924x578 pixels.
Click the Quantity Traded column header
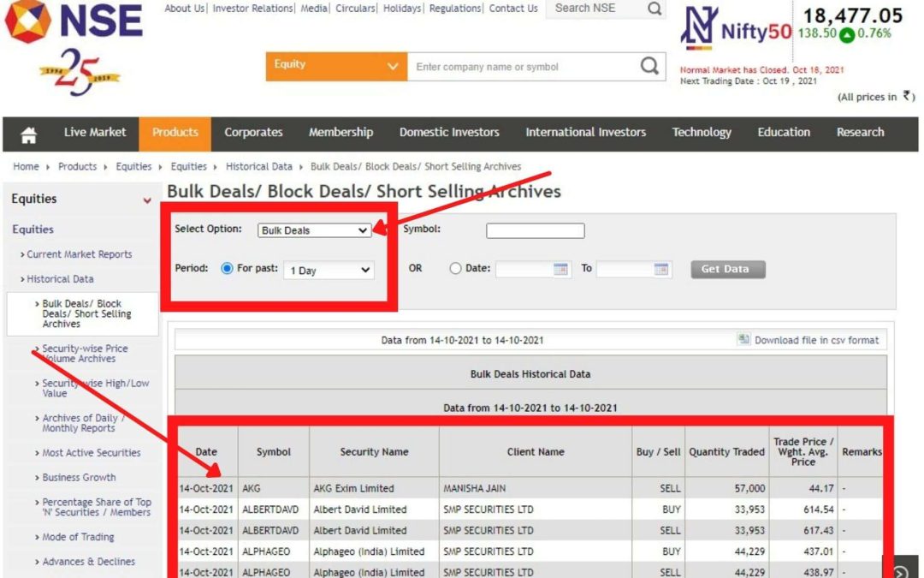click(x=726, y=452)
